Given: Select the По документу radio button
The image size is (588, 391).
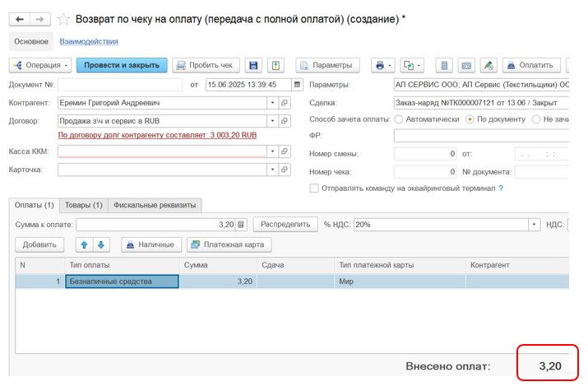Looking at the screenshot, I should pyautogui.click(x=470, y=119).
